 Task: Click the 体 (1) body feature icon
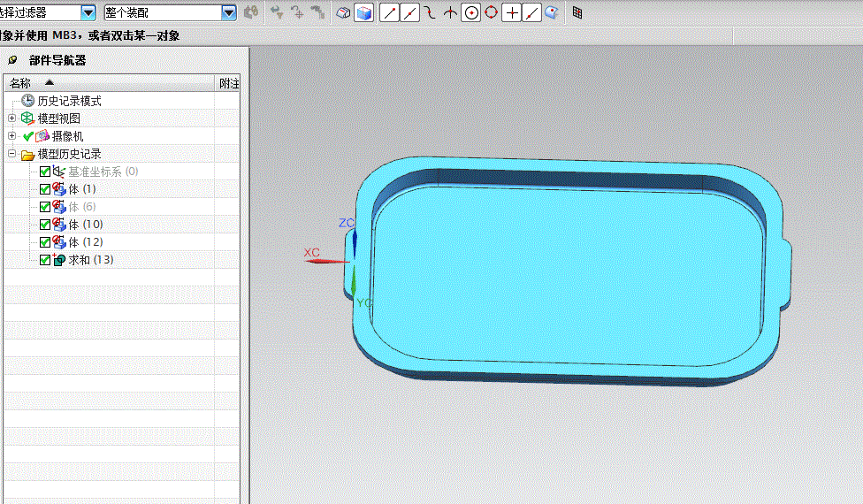(59, 189)
